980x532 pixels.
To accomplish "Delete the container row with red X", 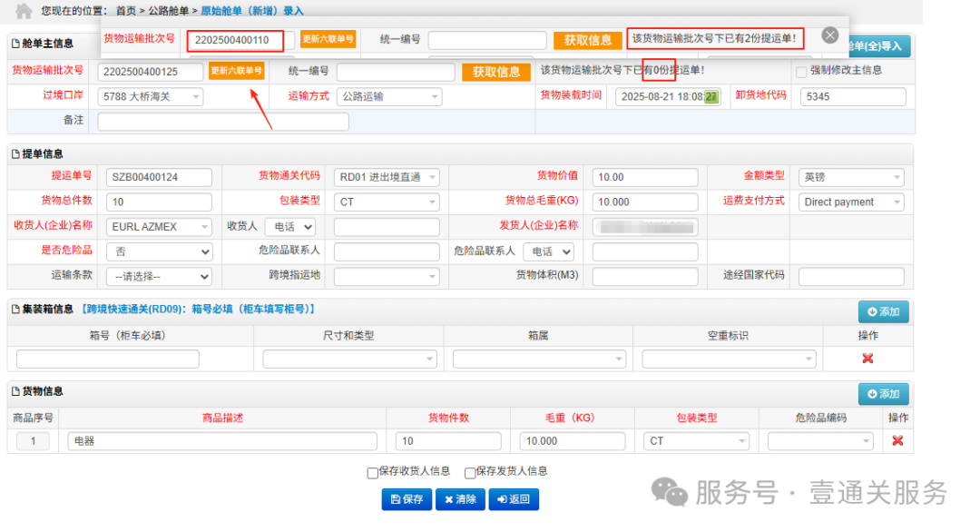I will pos(867,359).
